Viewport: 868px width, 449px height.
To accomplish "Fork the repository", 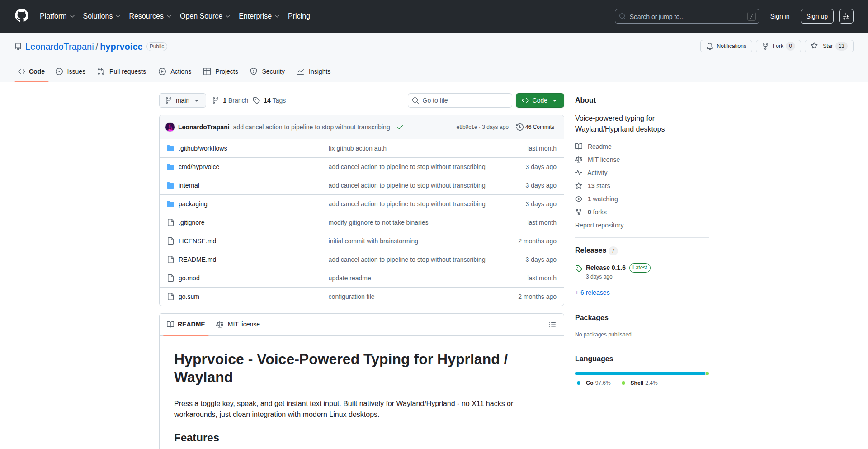I will coord(778,46).
